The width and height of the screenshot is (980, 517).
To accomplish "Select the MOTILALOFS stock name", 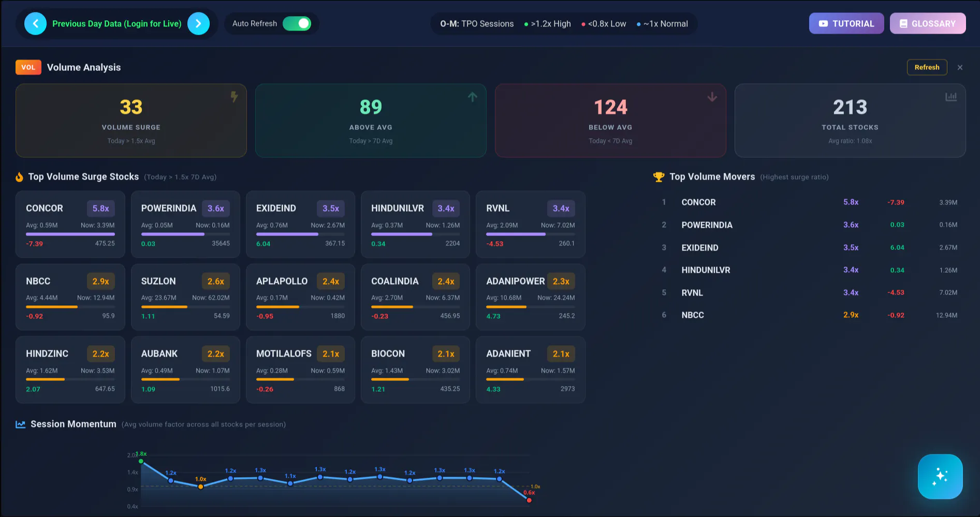I will pos(284,354).
